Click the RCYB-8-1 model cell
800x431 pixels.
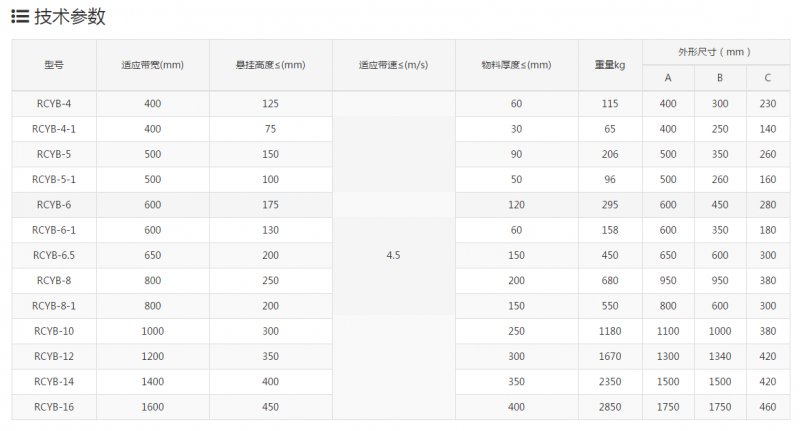pyautogui.click(x=54, y=306)
